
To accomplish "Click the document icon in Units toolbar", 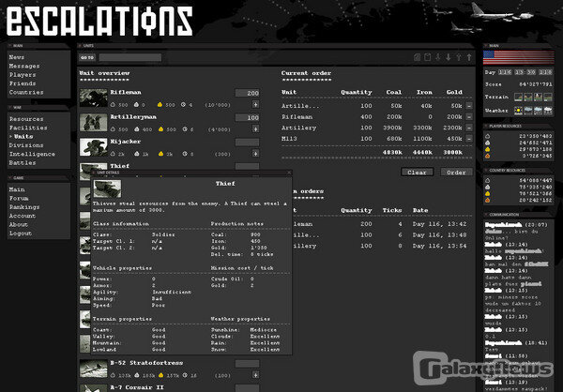I will tap(417, 57).
